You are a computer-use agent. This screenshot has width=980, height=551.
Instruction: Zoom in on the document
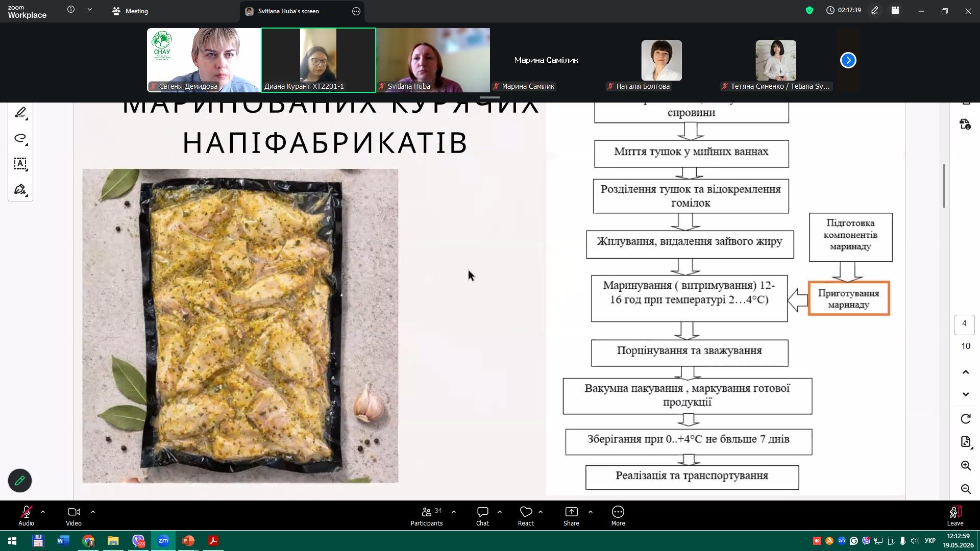966,466
